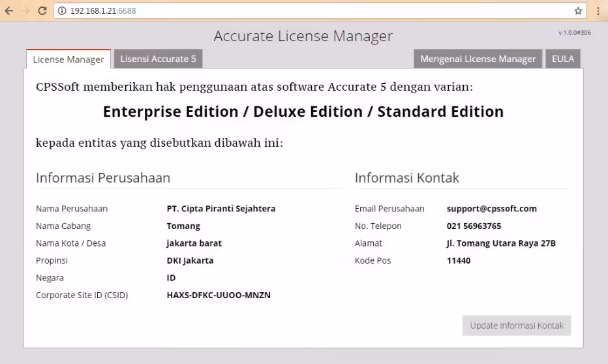
Task: Click the Informasi Kontak heading
Action: [407, 177]
